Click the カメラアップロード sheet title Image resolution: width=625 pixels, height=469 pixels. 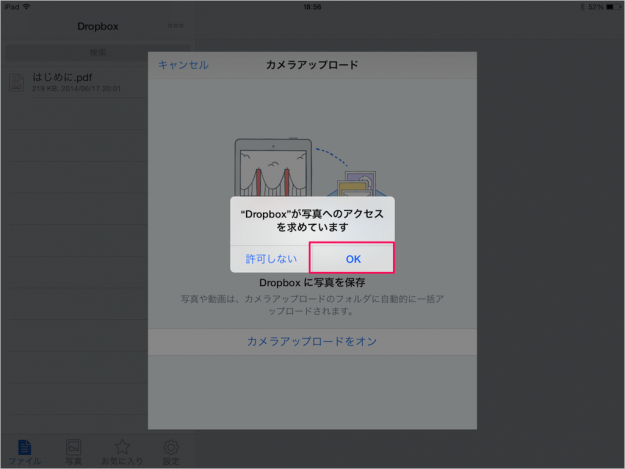[312, 65]
